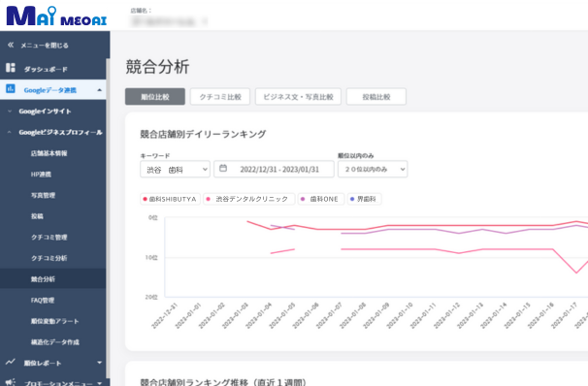Click the 2022-12-31 x-axis label
The image size is (588, 386).
165,315
